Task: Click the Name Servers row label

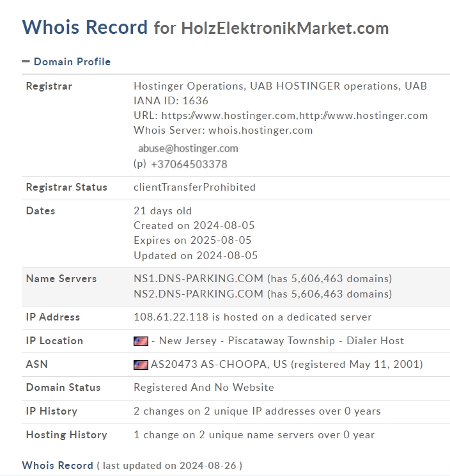Action: pos(61,279)
